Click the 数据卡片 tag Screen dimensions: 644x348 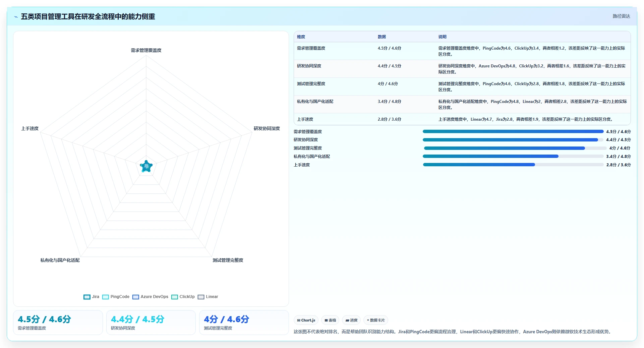click(x=376, y=320)
